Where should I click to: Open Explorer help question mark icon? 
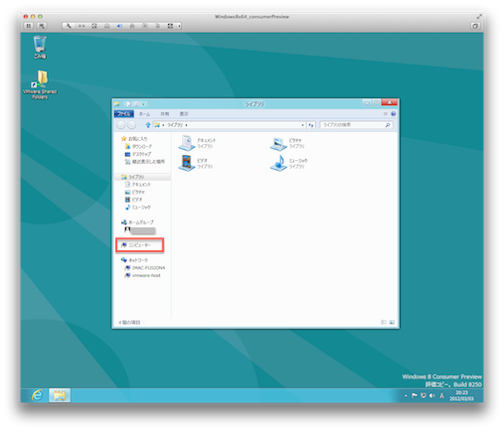[394, 114]
